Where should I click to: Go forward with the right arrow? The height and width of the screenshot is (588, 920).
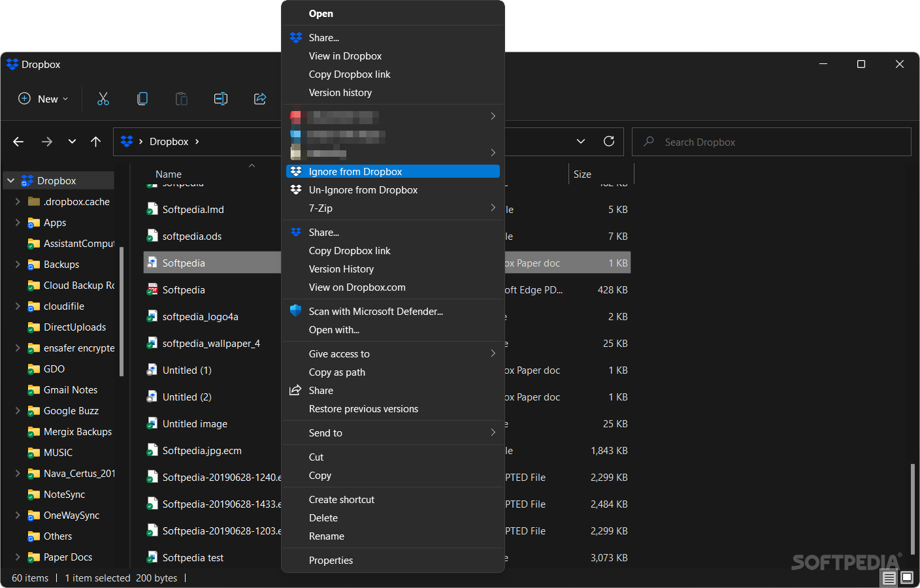point(47,142)
